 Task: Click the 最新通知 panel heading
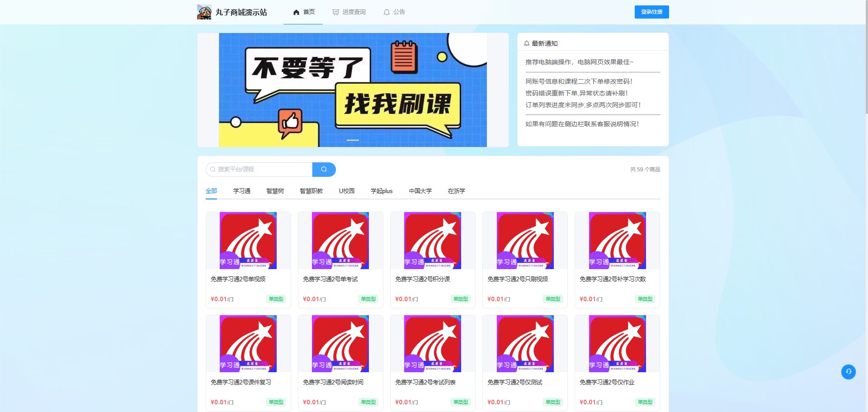(545, 43)
